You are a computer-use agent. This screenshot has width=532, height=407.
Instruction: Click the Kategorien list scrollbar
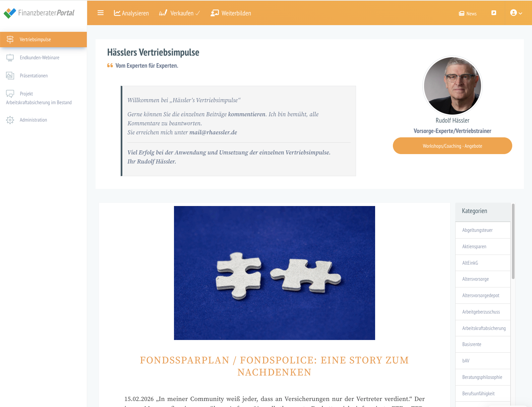513,241
